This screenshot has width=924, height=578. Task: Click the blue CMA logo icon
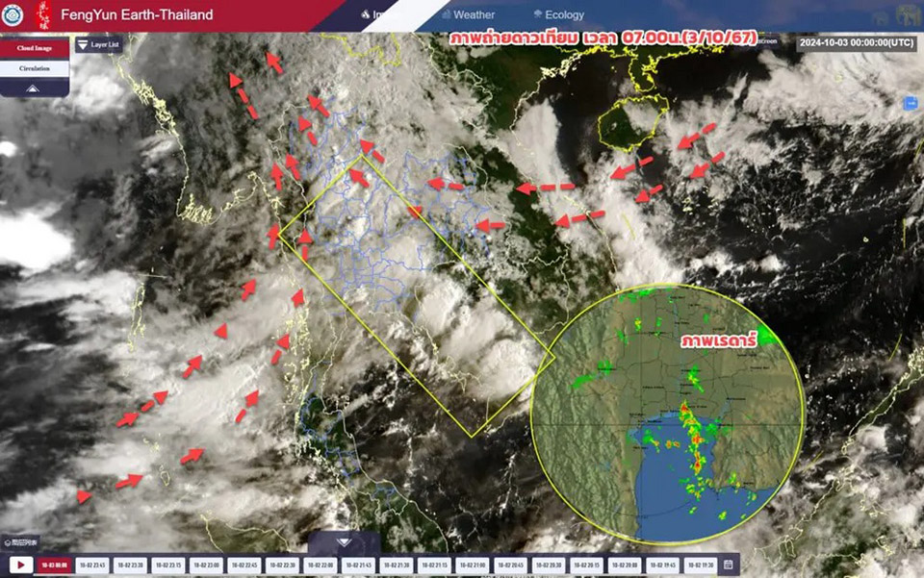(14, 15)
